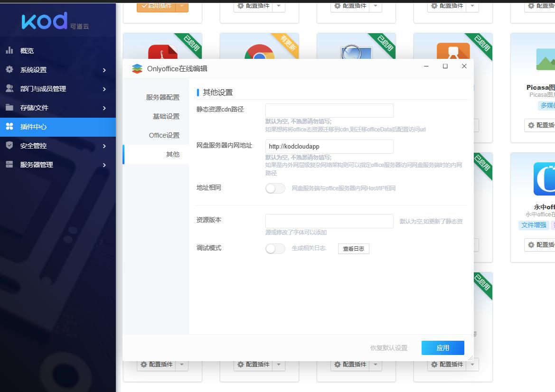Click the orange 启用插件 button
The width and height of the screenshot is (555, 392).
click(156, 6)
